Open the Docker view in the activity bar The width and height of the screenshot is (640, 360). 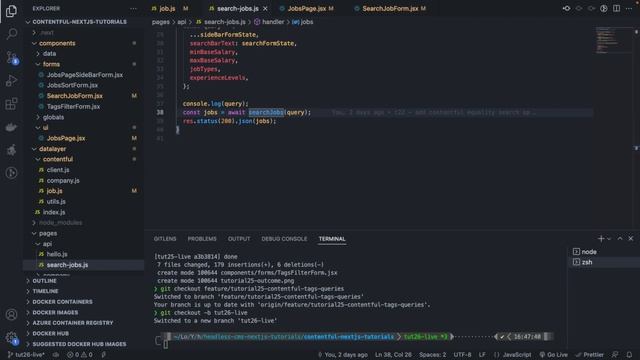[11, 127]
